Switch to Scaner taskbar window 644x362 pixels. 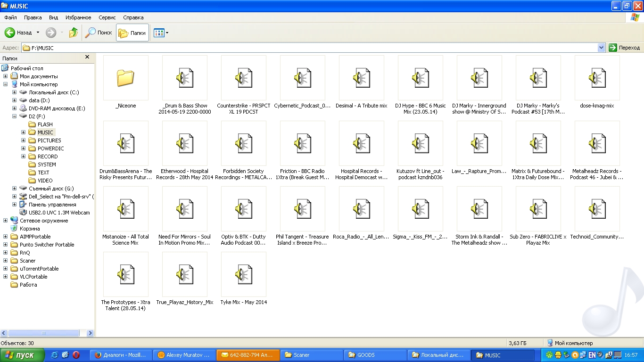(x=311, y=355)
